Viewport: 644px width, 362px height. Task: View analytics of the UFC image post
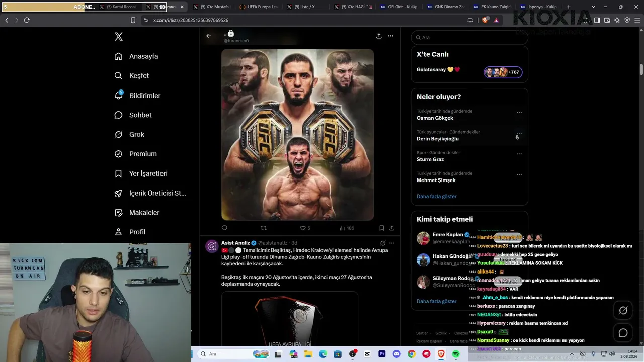(x=347, y=228)
